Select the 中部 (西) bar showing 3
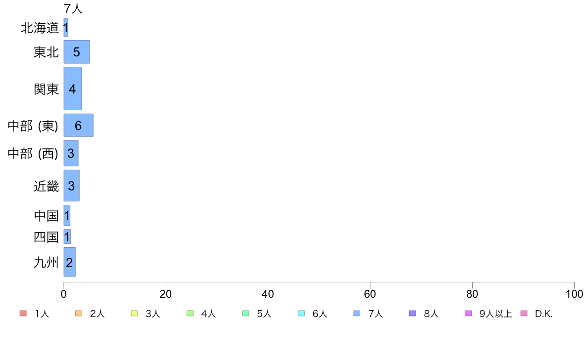Image resolution: width=588 pixels, height=364 pixels. (71, 153)
